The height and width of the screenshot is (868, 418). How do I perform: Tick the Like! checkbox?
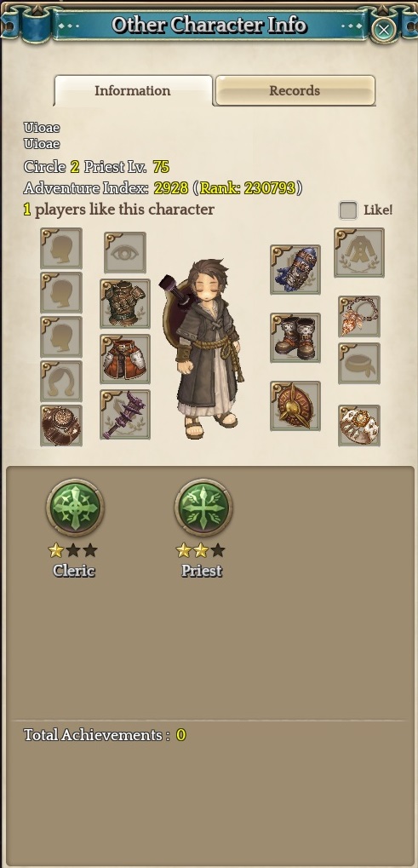coord(348,210)
